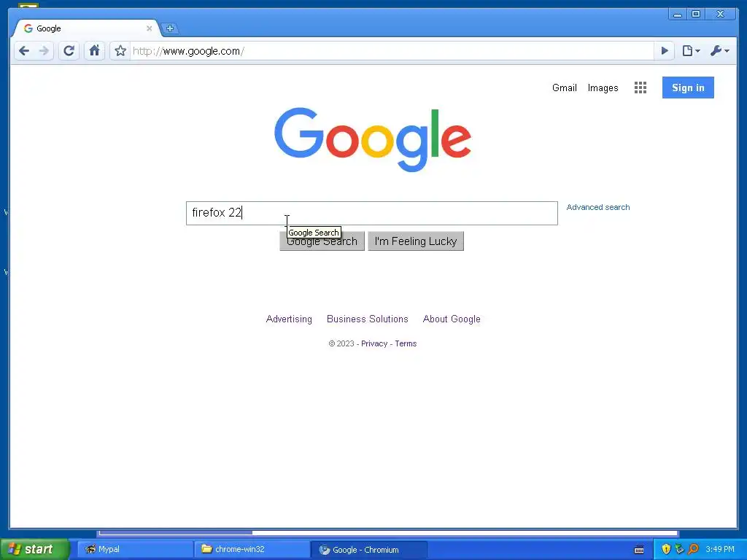Open a new tab with the plus button
The height and width of the screenshot is (560, 747).
pos(169,28)
